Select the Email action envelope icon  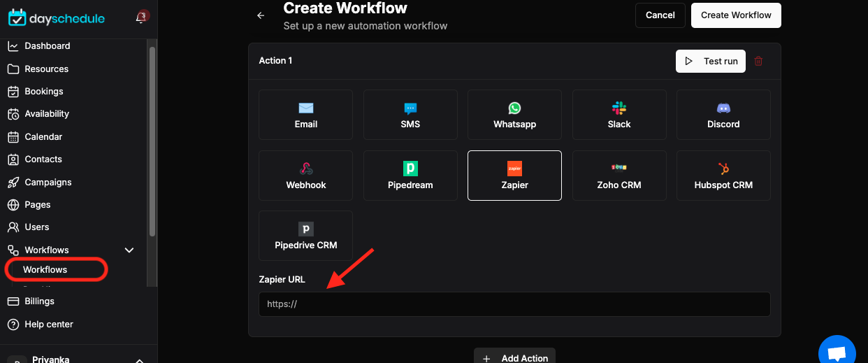(x=306, y=108)
